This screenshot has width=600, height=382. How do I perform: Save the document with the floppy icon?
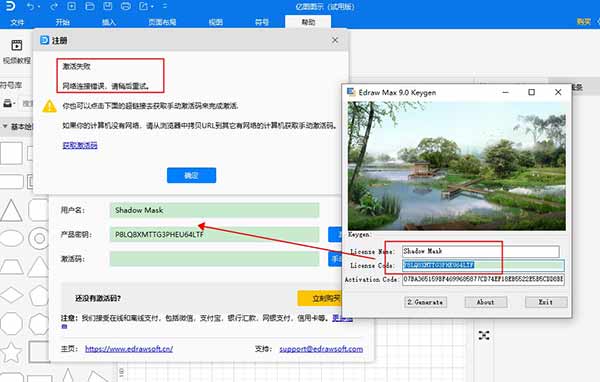(108, 6)
